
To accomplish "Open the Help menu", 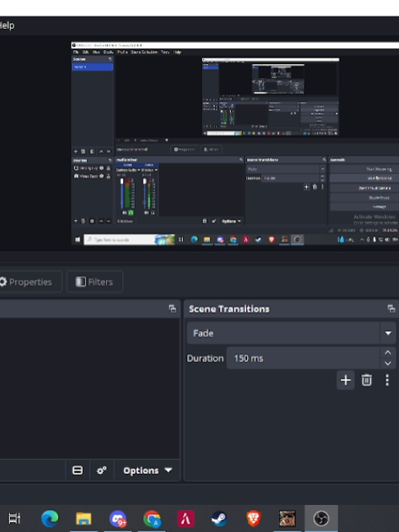I will pos(7,25).
